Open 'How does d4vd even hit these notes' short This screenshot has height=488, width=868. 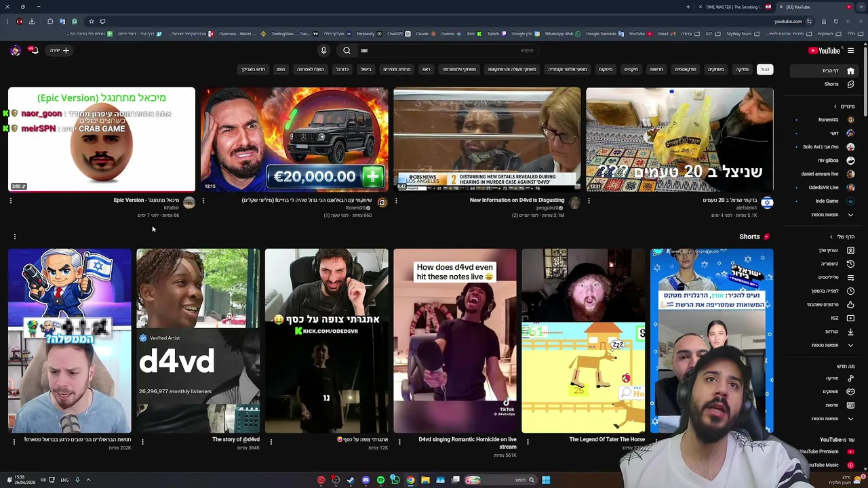pyautogui.click(x=455, y=341)
